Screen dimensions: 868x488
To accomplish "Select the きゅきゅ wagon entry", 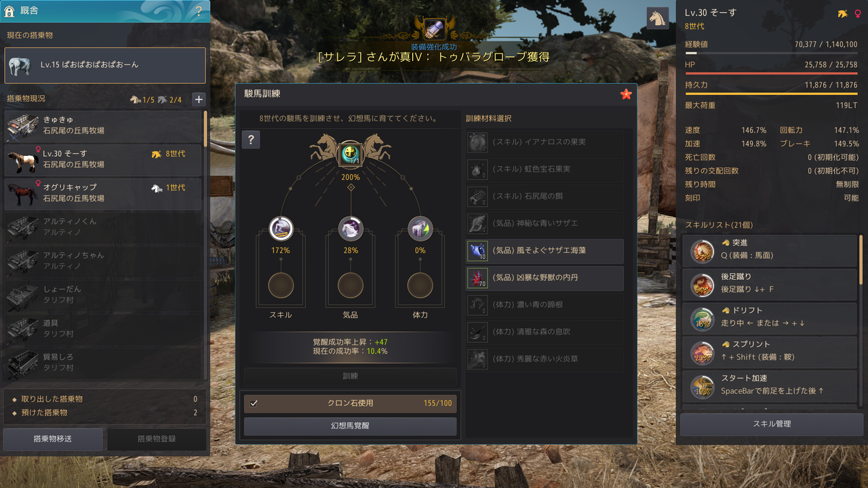I will [x=104, y=125].
